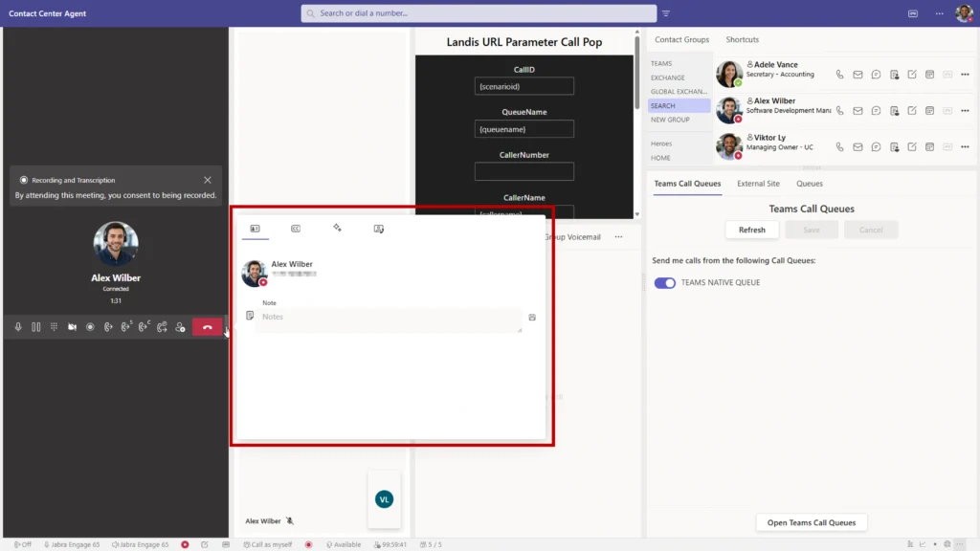980x551 pixels.
Task: Open Adele Vance's contact details icon
Action: click(x=895, y=75)
